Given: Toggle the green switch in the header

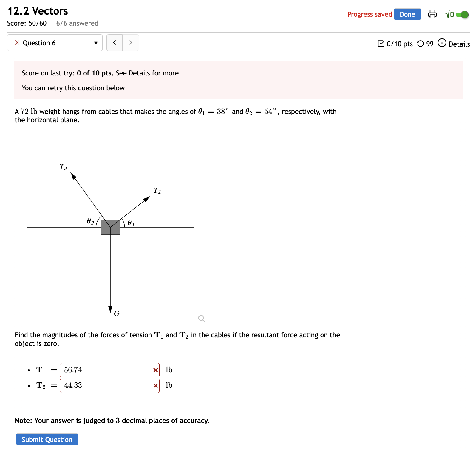Looking at the screenshot, I should pos(463,14).
